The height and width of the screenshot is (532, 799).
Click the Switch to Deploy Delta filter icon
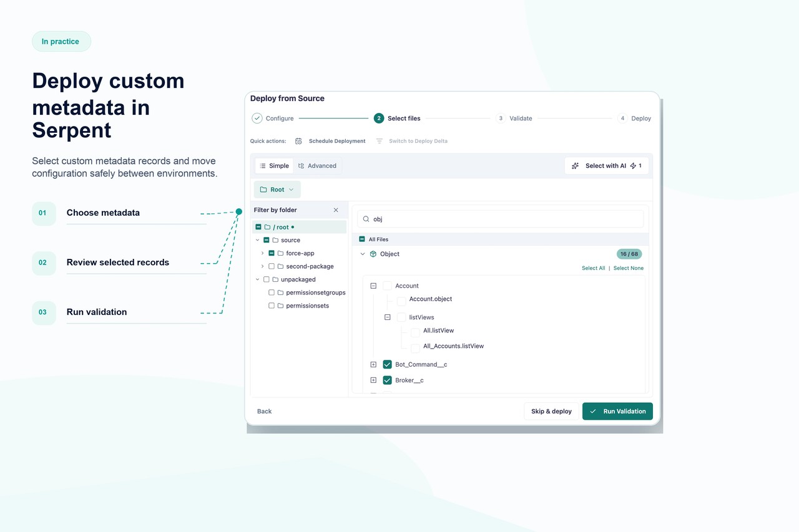(x=379, y=141)
